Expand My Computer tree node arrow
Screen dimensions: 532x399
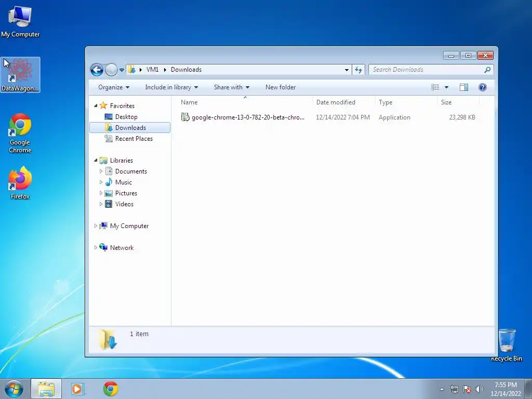[96, 225]
